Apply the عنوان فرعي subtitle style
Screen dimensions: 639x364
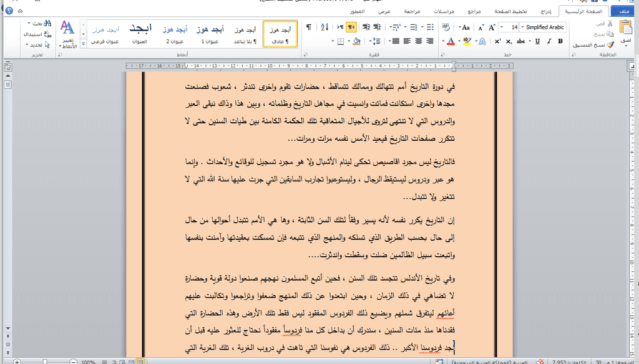105,34
